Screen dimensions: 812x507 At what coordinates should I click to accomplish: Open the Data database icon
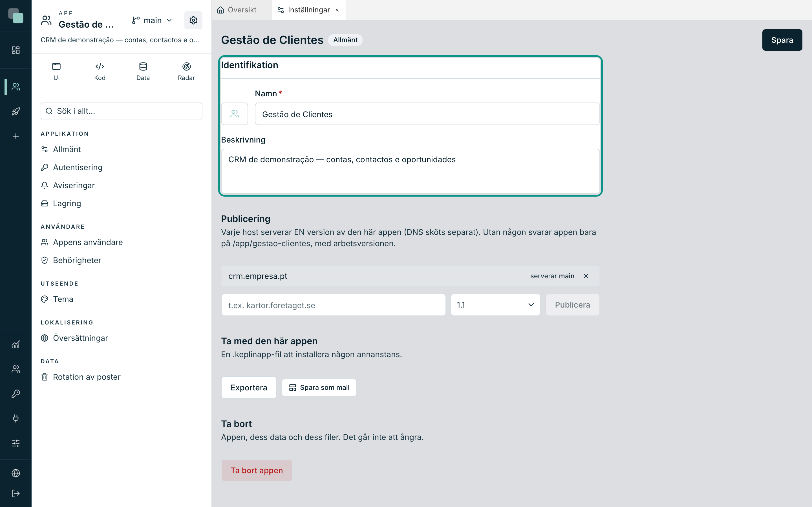pos(143,66)
